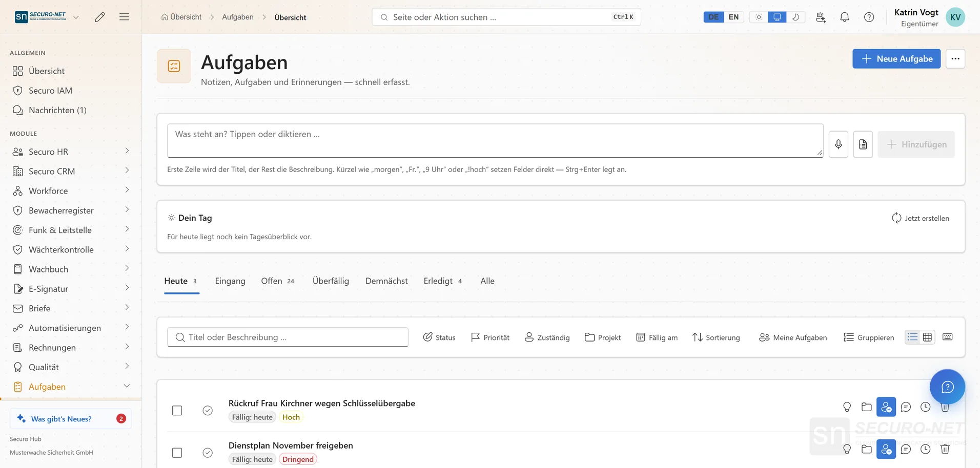The image size is (980, 468).
Task: Open the notifications bell
Action: [845, 17]
